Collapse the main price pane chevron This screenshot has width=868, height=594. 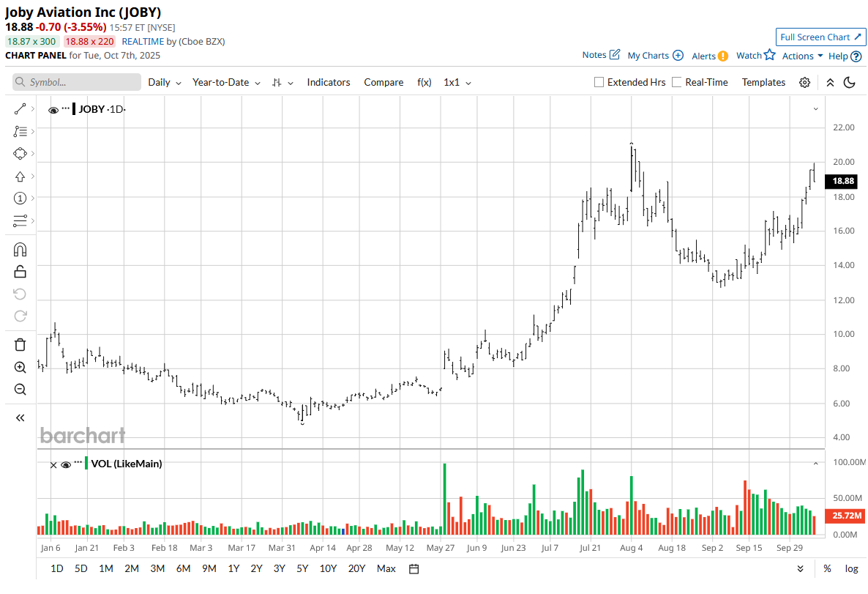(x=815, y=109)
